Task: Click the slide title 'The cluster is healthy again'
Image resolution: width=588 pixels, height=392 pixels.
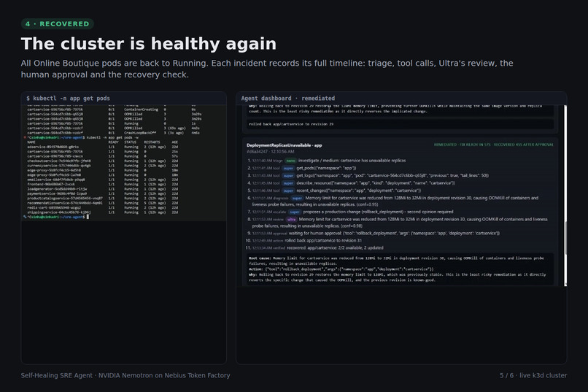Action: coord(149,44)
